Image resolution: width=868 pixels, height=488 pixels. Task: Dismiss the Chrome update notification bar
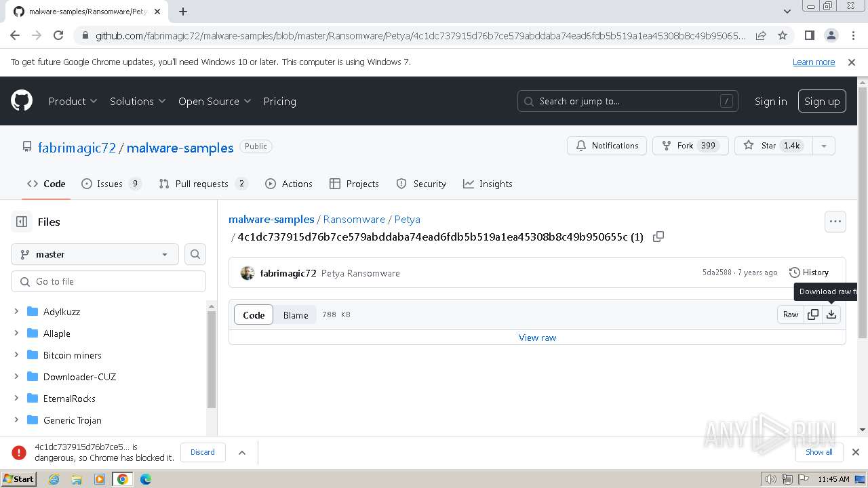pyautogui.click(x=852, y=62)
